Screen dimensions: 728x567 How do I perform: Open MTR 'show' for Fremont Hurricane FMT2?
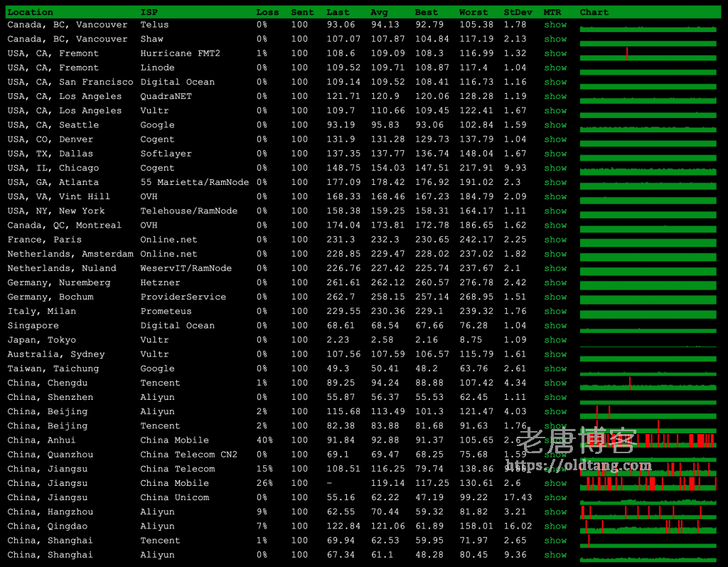[x=555, y=53]
